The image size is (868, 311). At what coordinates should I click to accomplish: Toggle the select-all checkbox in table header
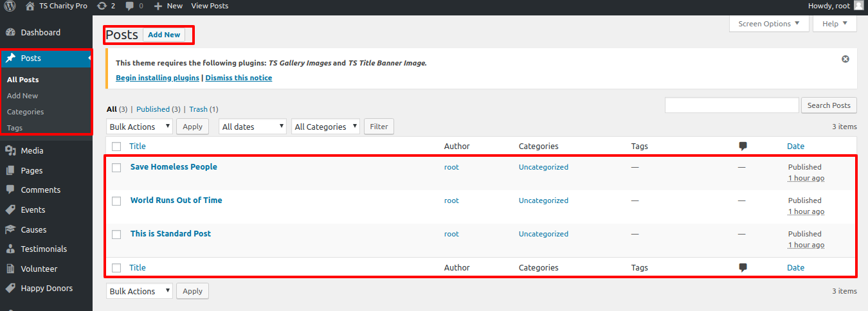pos(116,147)
